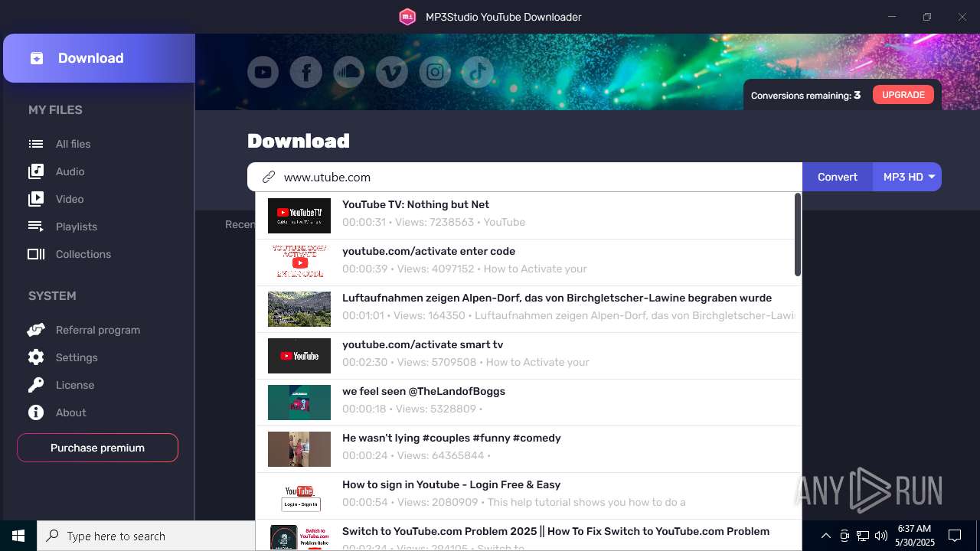980x551 pixels.
Task: Click the www.utube.com URL input field
Action: tap(524, 177)
